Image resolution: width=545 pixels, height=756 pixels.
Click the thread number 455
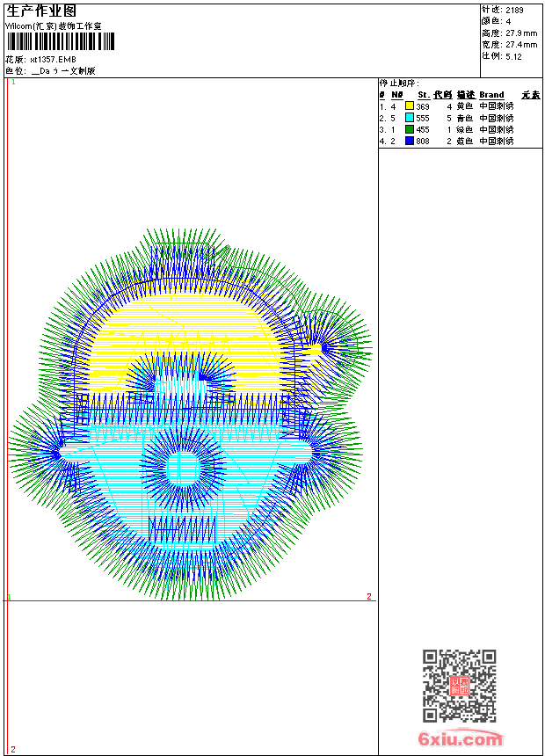point(423,130)
